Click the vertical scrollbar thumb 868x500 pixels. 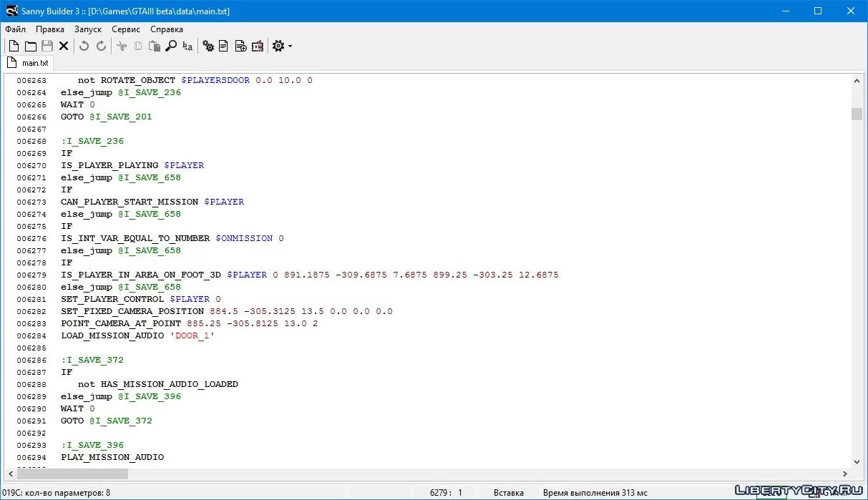[x=857, y=114]
